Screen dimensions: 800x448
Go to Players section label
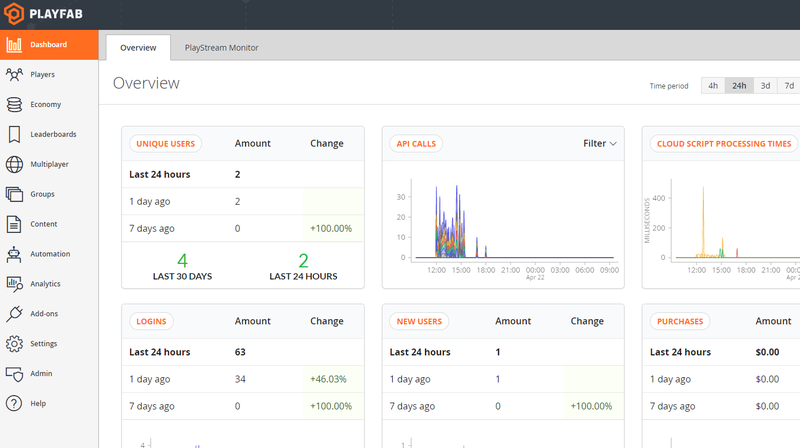tap(42, 74)
